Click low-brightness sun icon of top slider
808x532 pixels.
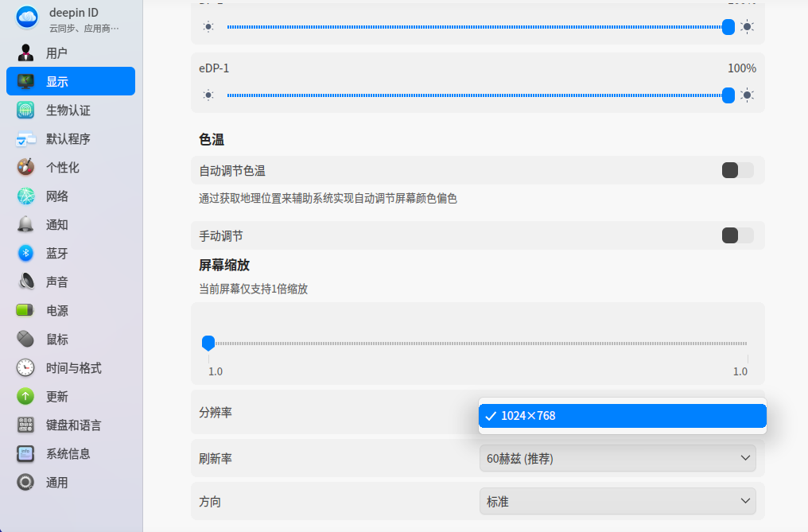click(208, 27)
